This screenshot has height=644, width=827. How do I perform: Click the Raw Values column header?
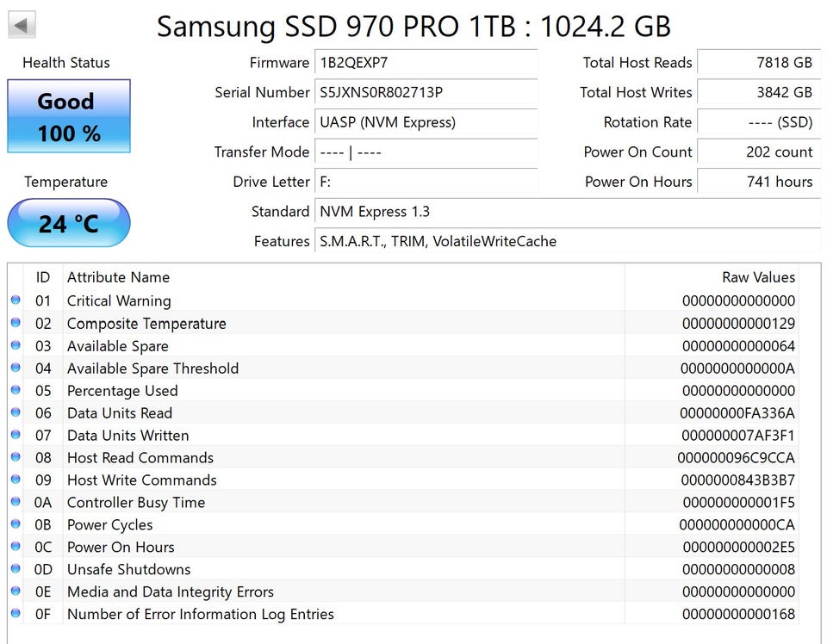click(x=758, y=277)
